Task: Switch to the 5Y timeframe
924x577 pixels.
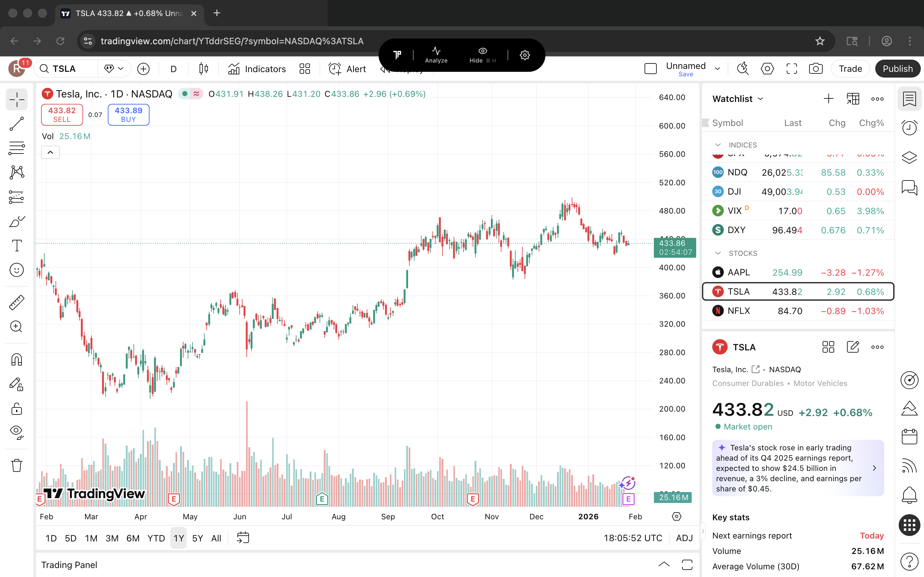Action: pyautogui.click(x=198, y=538)
